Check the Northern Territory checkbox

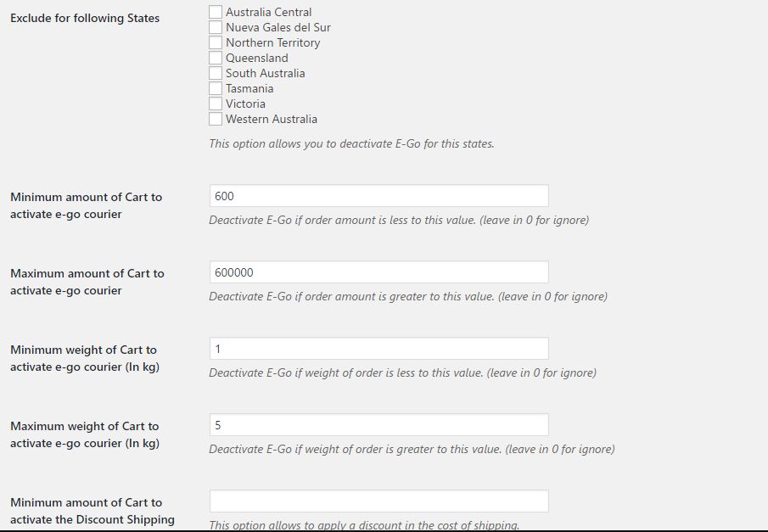(x=216, y=42)
